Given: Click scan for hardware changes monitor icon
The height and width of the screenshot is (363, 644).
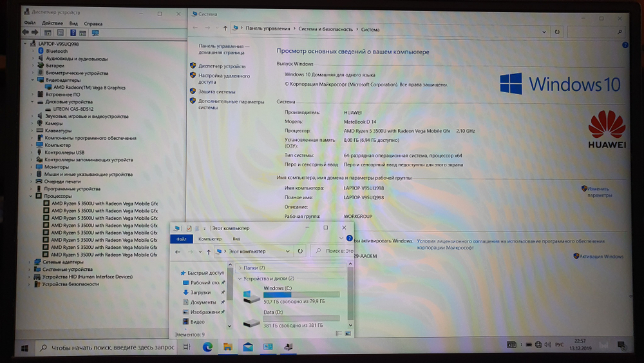Looking at the screenshot, I should tap(95, 33).
